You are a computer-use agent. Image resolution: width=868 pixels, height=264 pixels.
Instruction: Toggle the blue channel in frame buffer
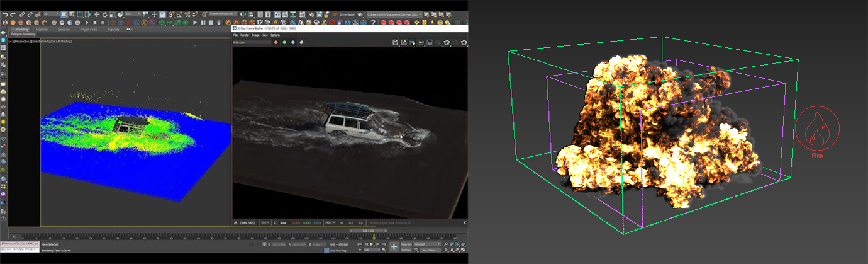(x=292, y=42)
